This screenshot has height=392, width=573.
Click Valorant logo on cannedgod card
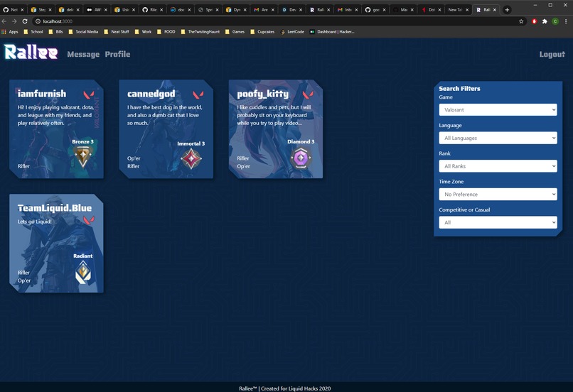click(198, 95)
